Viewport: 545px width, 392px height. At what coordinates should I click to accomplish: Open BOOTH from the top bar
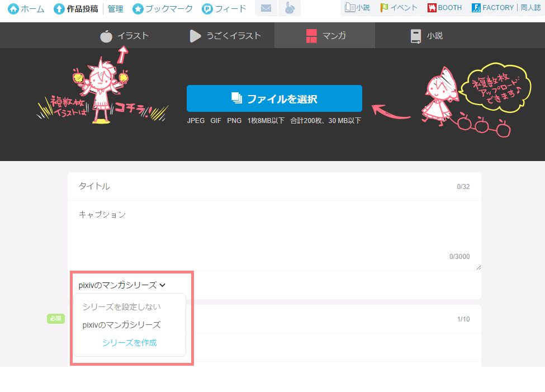coord(445,8)
